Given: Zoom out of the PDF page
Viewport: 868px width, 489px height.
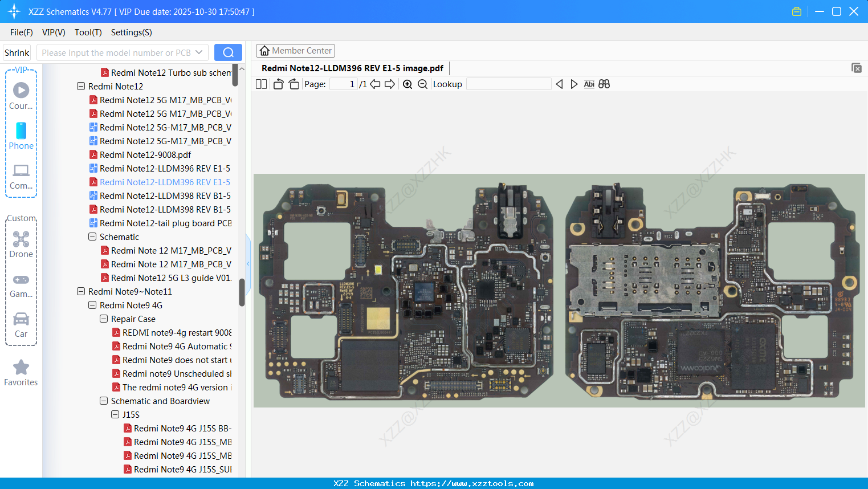Looking at the screenshot, I should point(422,84).
